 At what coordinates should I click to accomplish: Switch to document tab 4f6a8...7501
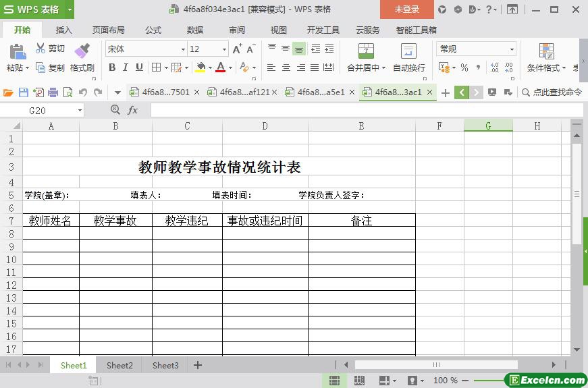[166, 92]
